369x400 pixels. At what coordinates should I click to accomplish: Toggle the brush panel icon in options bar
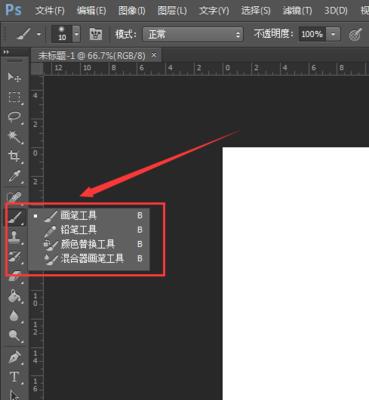96,34
